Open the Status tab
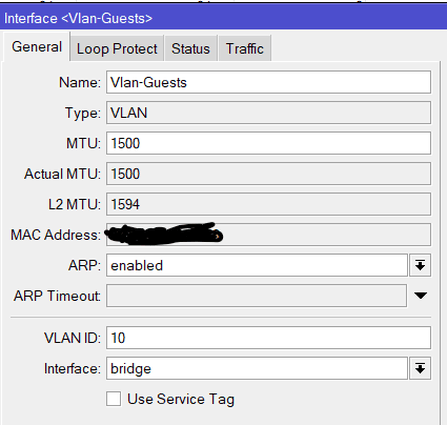 (x=191, y=49)
